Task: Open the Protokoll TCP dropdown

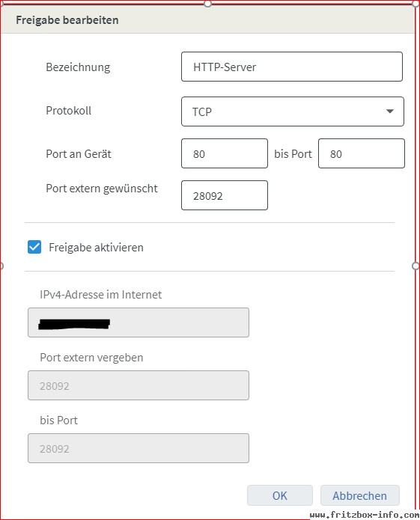Action: 293,111
